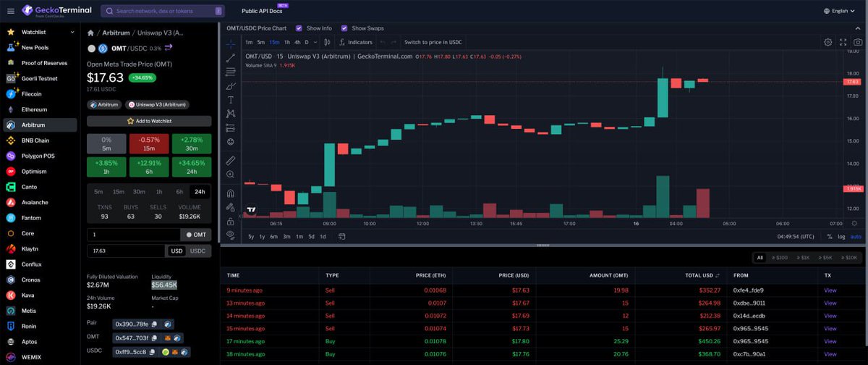Screen dimensions: 868x365
Task: Select the trend line drawing tool
Action: click(231, 57)
